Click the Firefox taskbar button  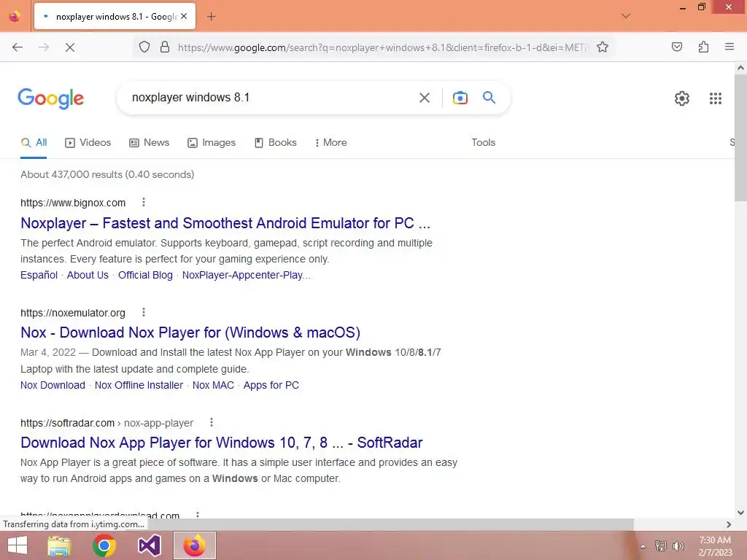[194, 545]
